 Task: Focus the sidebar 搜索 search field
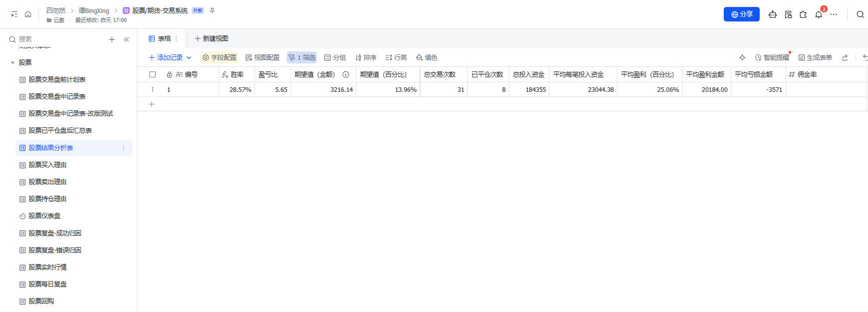coord(55,39)
